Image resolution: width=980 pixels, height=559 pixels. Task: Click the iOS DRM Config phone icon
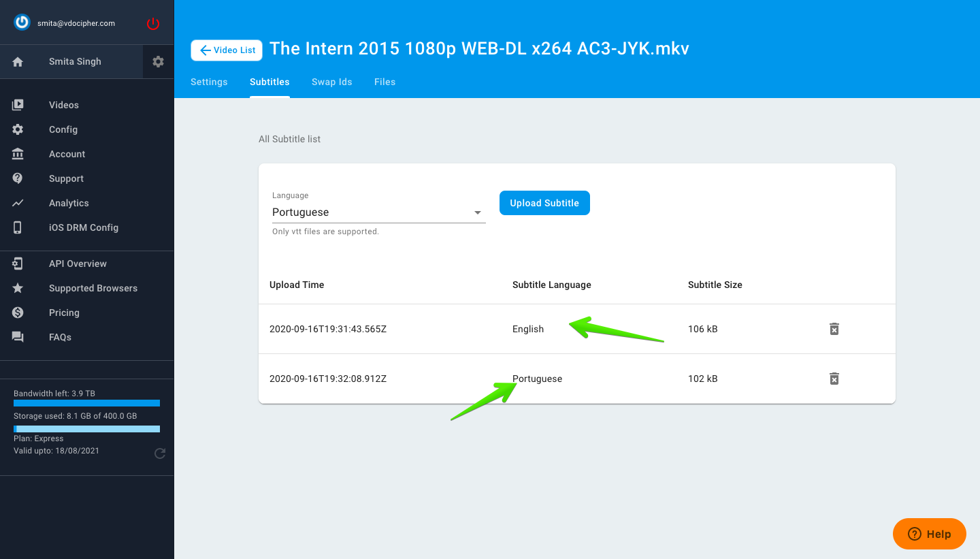click(18, 227)
